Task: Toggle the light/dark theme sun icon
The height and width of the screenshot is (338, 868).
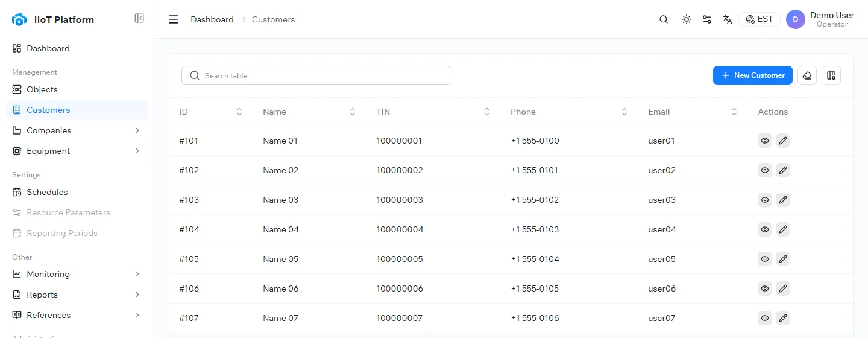Action: click(x=686, y=19)
